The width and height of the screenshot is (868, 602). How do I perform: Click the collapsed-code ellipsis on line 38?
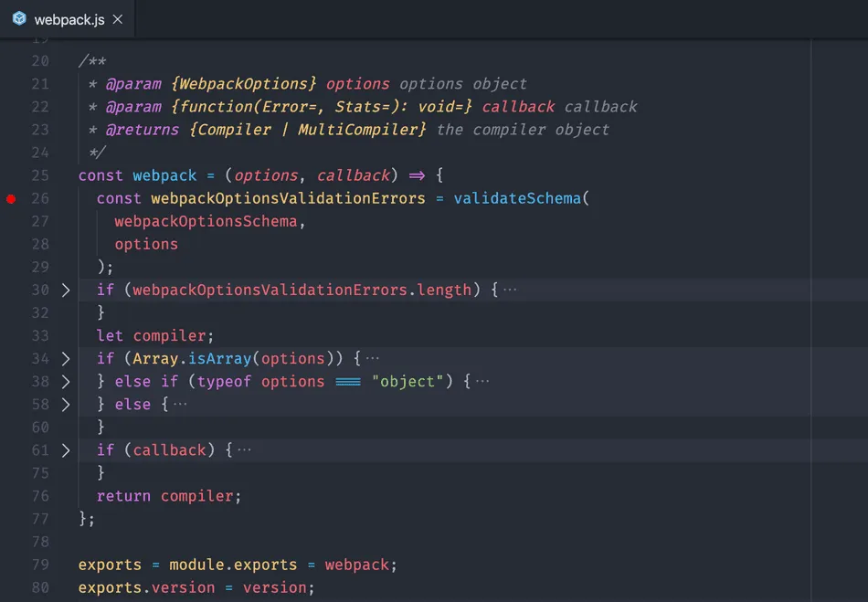tap(482, 382)
